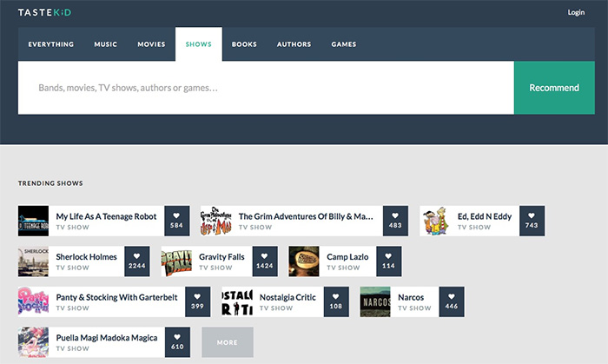This screenshot has width=608, height=364.
Task: Open Puella Magi Madoka Magica title link
Action: click(x=107, y=338)
